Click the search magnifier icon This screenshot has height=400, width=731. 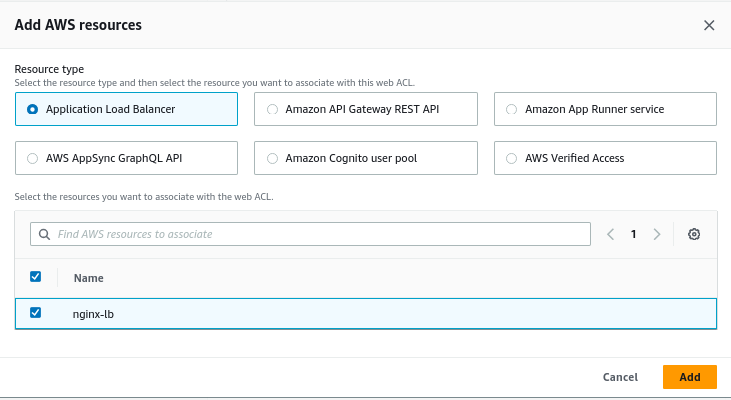point(44,234)
